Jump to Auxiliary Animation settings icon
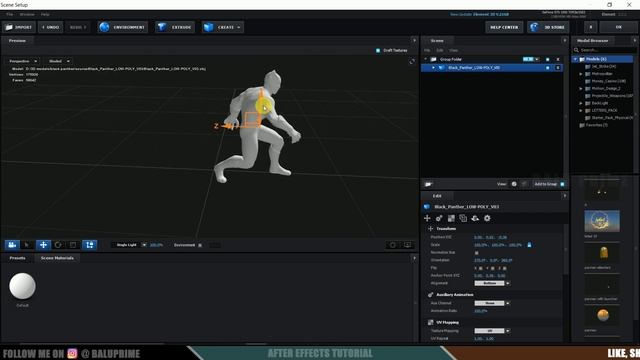 point(439,218)
